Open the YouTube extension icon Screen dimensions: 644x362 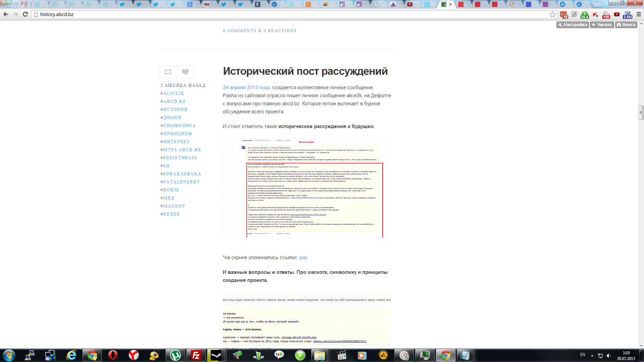pos(616,14)
